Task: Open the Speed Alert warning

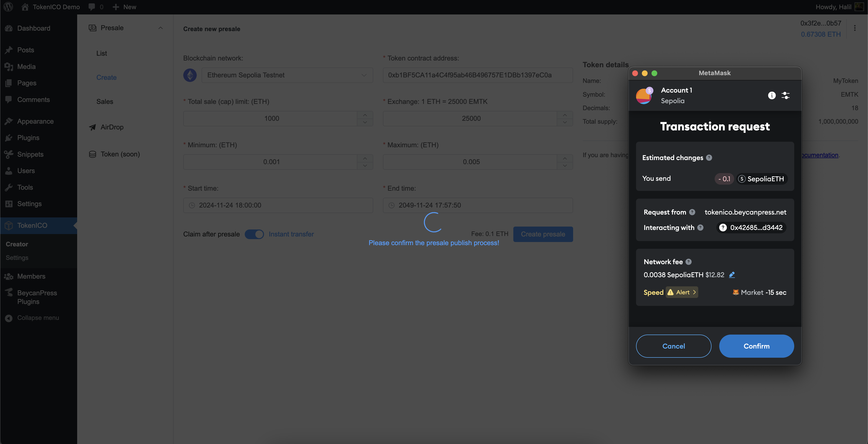Action: point(682,292)
